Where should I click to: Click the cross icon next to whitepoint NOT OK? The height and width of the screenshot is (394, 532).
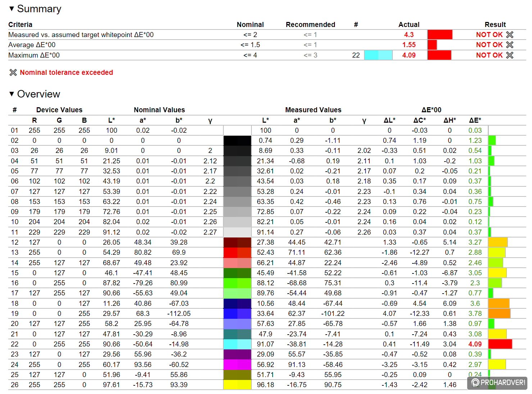click(510, 35)
